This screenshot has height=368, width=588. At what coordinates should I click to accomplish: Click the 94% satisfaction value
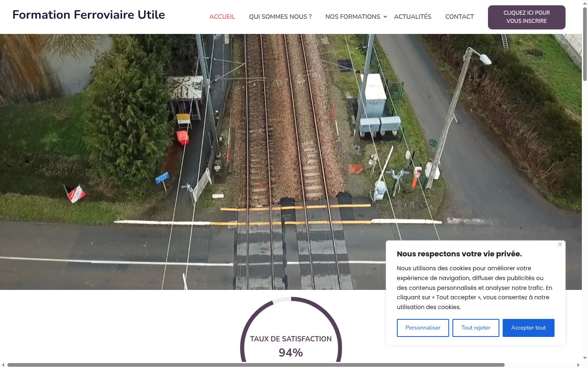(x=291, y=352)
